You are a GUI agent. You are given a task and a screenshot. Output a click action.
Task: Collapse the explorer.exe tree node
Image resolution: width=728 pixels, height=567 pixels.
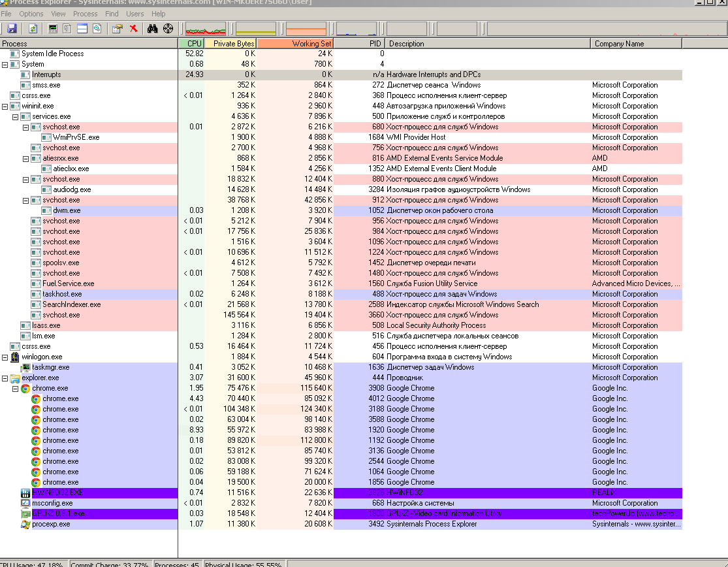tap(5, 378)
